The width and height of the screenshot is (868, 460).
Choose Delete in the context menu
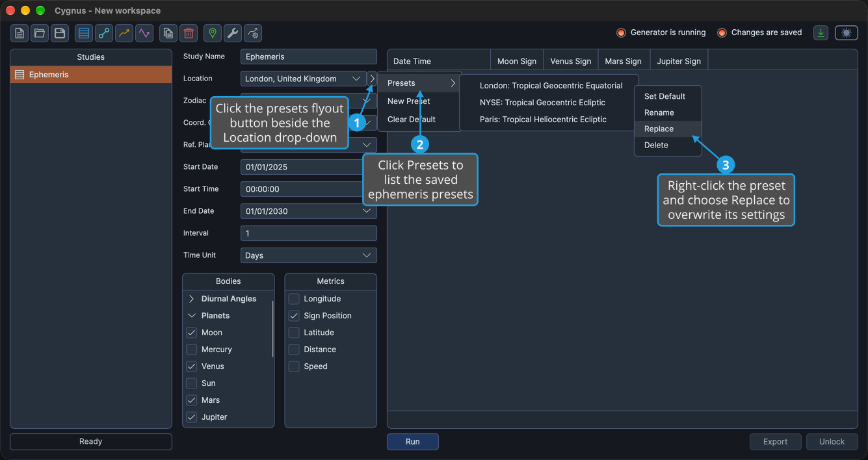click(668, 145)
